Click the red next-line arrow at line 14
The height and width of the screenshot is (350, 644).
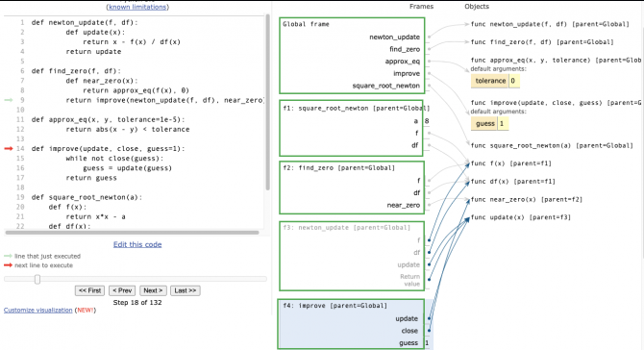pos(9,149)
